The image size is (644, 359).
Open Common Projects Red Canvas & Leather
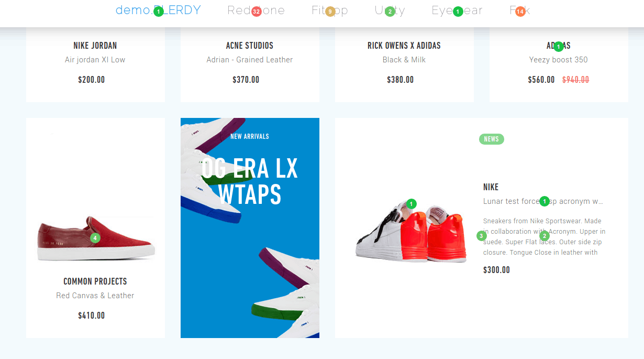click(95, 296)
